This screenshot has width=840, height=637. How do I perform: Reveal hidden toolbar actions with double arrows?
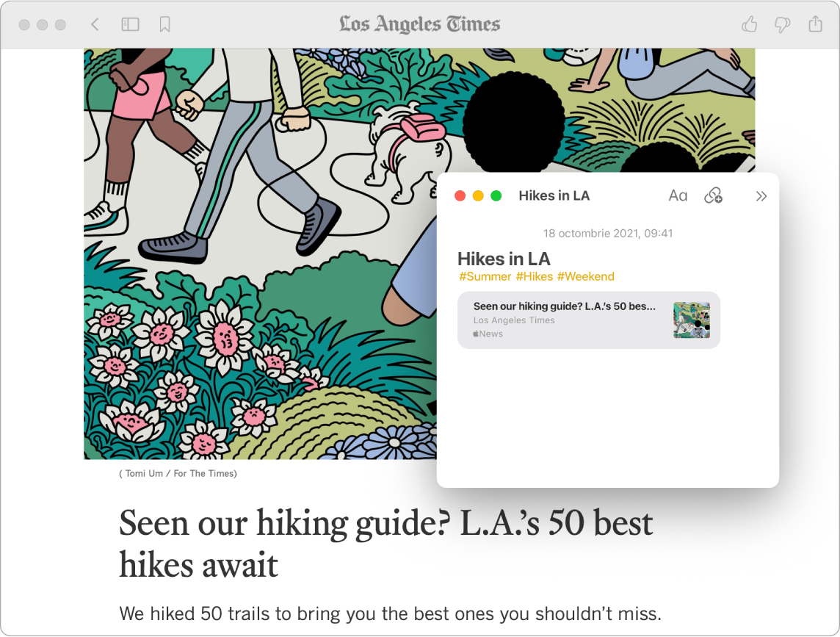point(761,195)
